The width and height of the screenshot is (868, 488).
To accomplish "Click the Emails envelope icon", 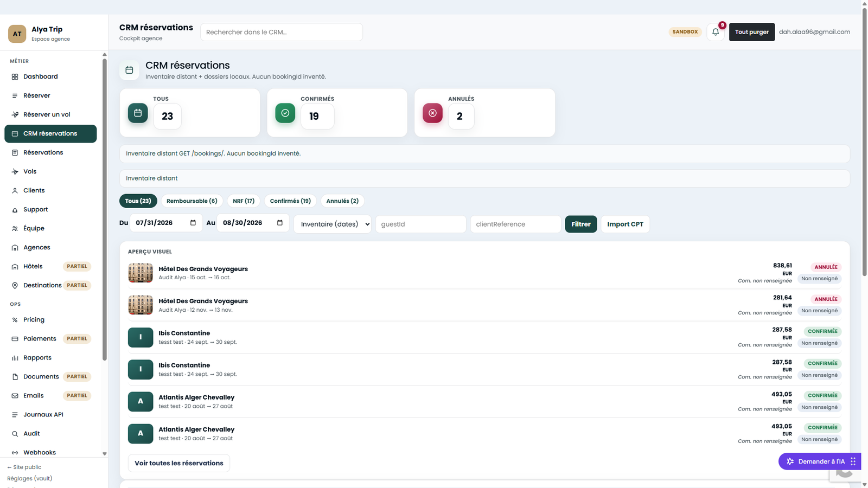I will click(15, 396).
